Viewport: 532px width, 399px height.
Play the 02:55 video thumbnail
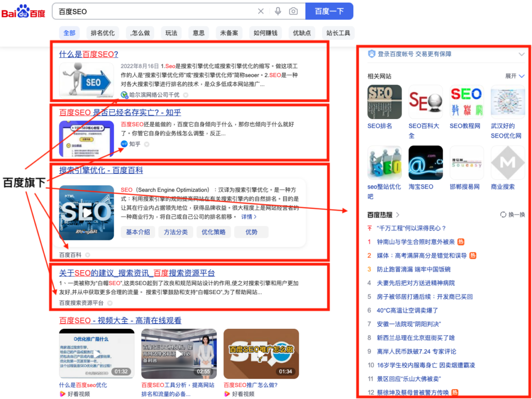pyautogui.click(x=179, y=353)
